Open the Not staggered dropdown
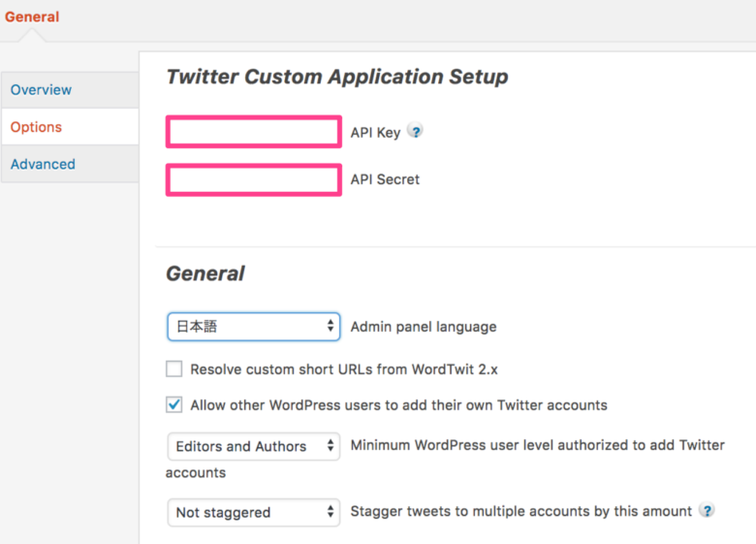Screen dimensions: 756x544 pos(254,512)
